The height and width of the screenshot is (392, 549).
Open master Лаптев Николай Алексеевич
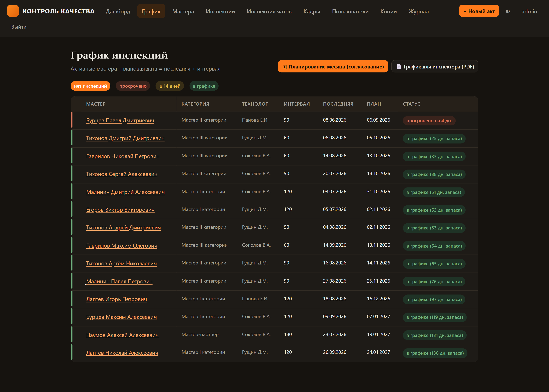[x=122, y=353]
